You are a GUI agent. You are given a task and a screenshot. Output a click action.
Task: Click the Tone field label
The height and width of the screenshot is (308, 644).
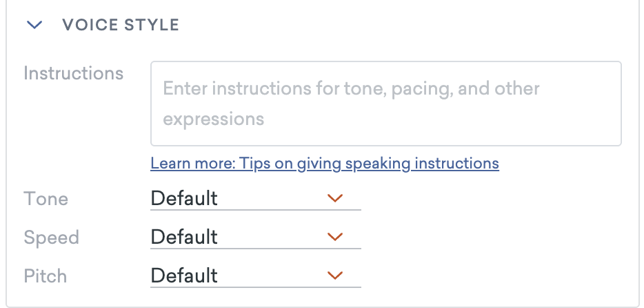click(x=46, y=199)
